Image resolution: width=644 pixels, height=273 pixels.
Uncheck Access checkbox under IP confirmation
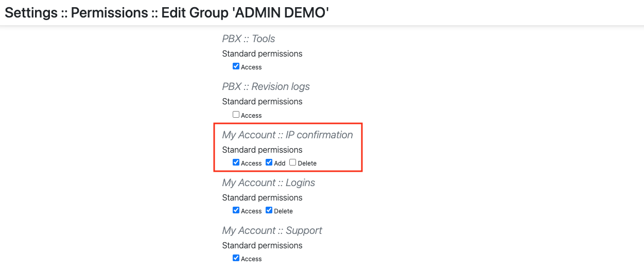click(x=236, y=162)
